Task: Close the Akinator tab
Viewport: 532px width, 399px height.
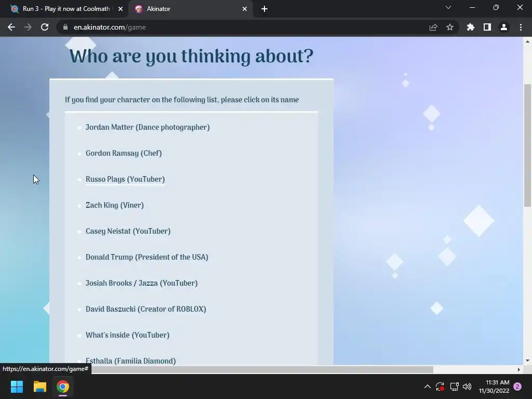Action: point(245,9)
